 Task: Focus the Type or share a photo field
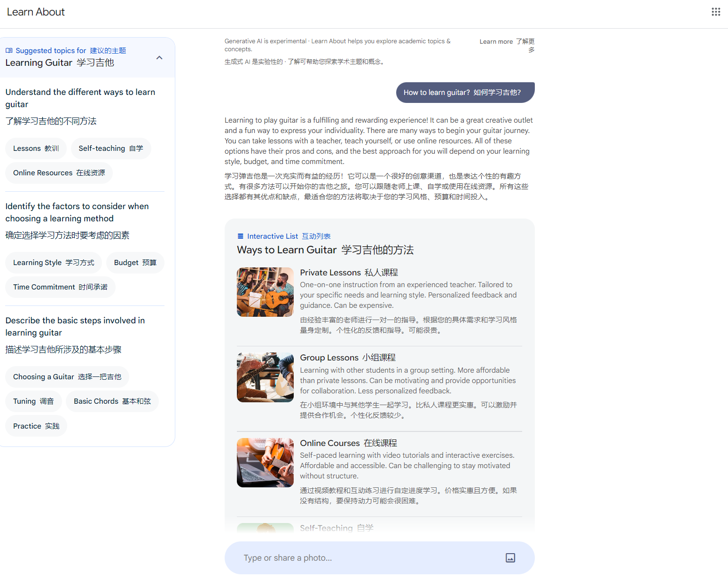380,558
